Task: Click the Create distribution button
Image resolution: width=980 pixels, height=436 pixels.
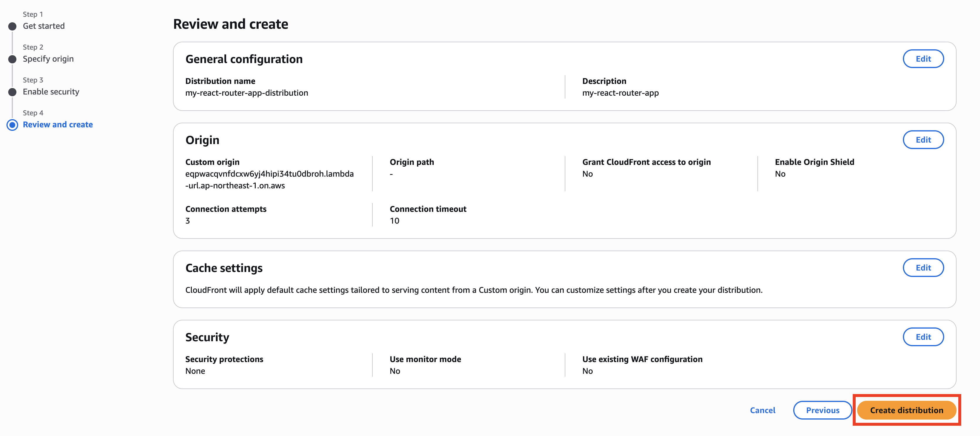Action: coord(906,410)
